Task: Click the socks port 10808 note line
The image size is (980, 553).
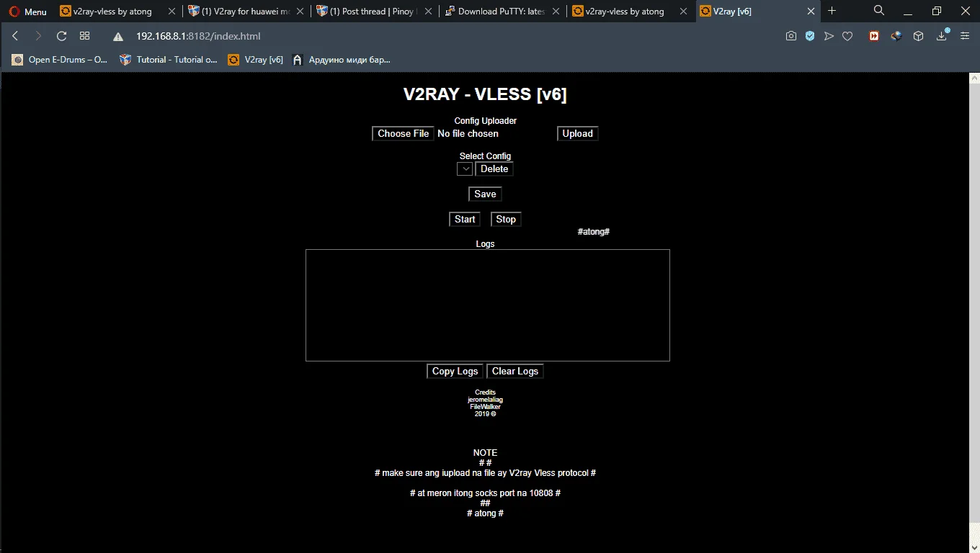Action: 485,493
